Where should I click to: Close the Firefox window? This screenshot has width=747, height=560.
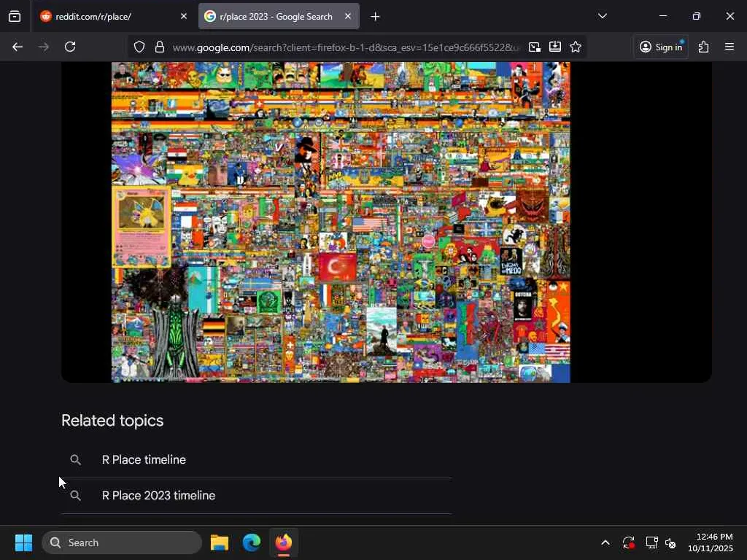click(x=729, y=16)
